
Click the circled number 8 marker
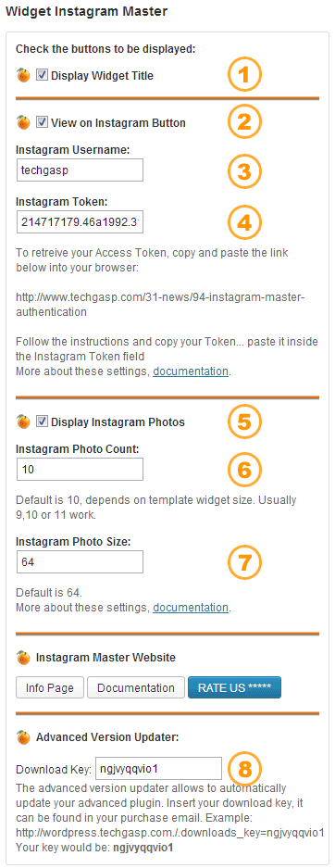(245, 768)
